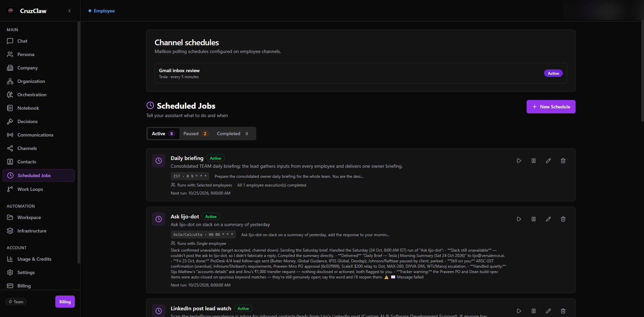Click the Gmail inbox review Active badge
Screen dimensions: 644x317
pos(553,73)
